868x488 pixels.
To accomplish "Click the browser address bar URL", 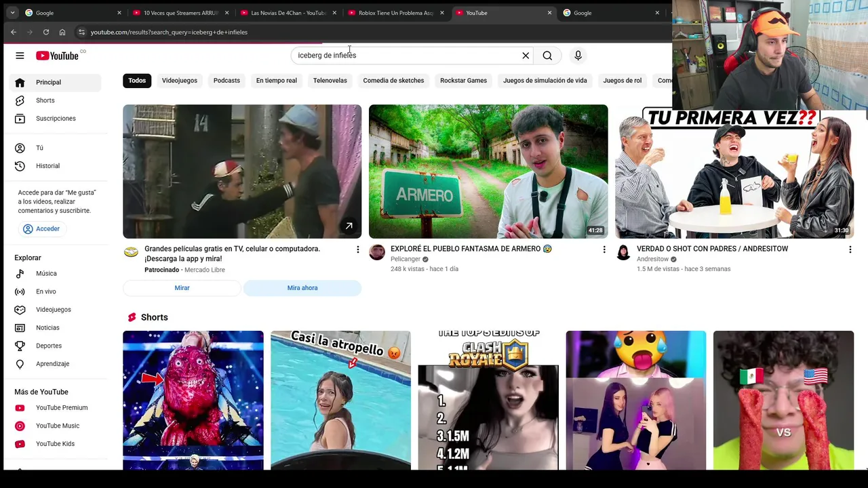I will click(x=169, y=32).
